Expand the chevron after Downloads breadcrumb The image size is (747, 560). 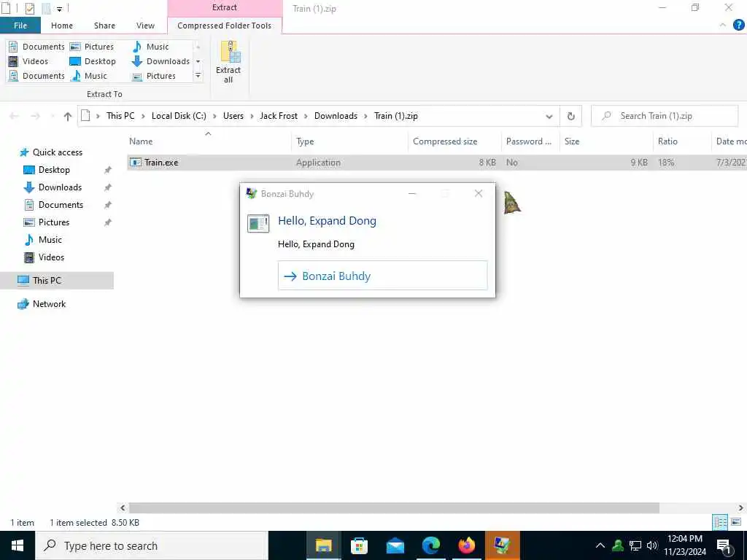click(366, 116)
